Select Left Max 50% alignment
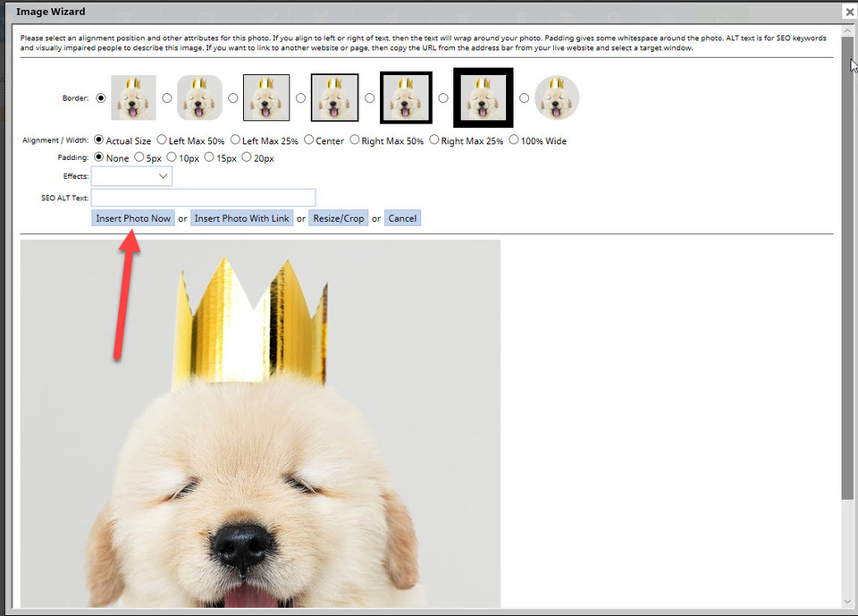Screen dimensions: 858x616 pos(162,140)
